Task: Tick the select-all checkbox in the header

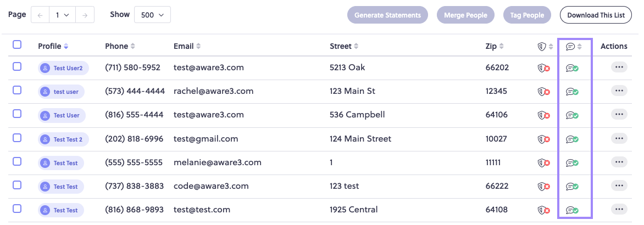Action: 17,44
